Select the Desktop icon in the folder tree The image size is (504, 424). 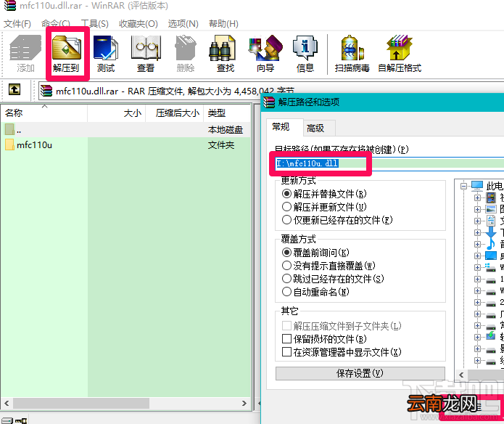click(491, 256)
